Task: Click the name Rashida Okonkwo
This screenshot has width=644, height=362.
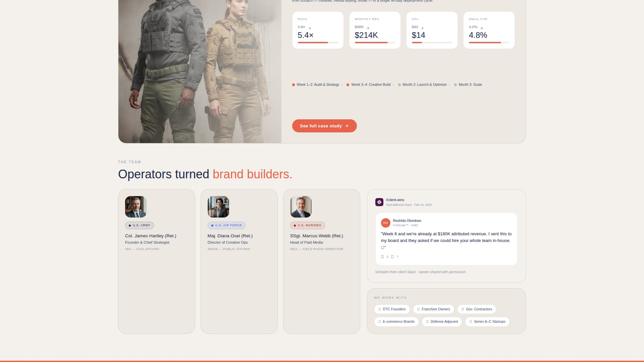Action: click(x=407, y=221)
